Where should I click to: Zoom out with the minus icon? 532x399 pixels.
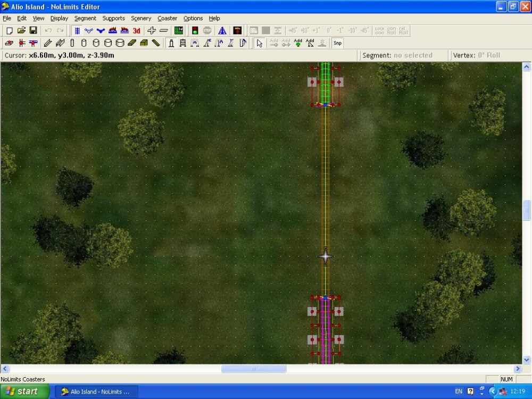[164, 31]
